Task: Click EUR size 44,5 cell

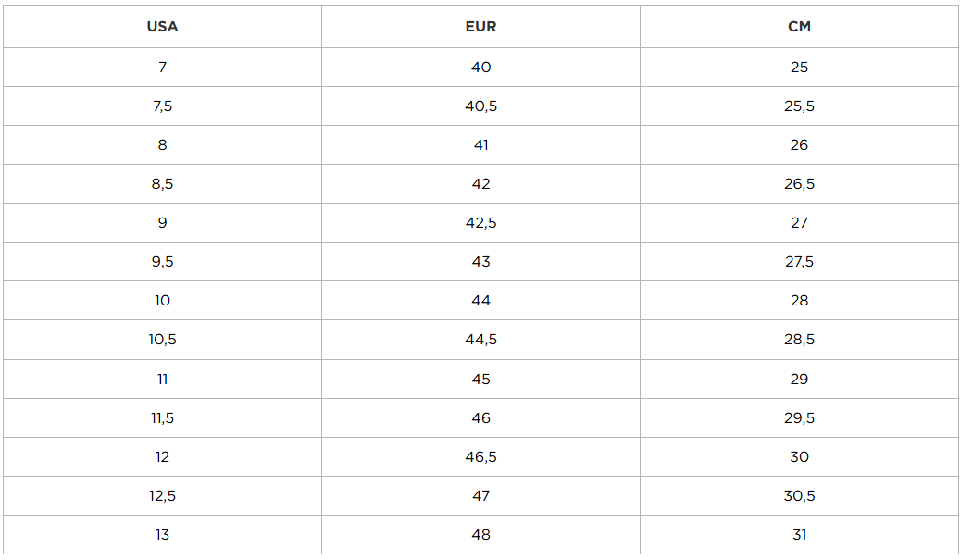Action: pos(480,340)
